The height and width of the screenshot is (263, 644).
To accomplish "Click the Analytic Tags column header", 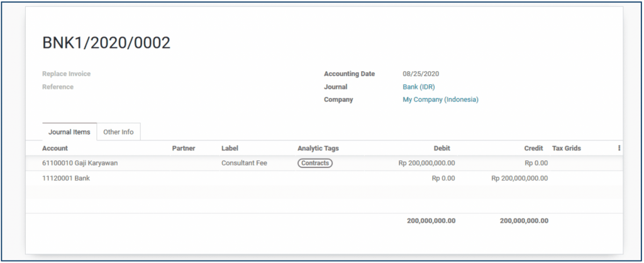I will (x=318, y=148).
